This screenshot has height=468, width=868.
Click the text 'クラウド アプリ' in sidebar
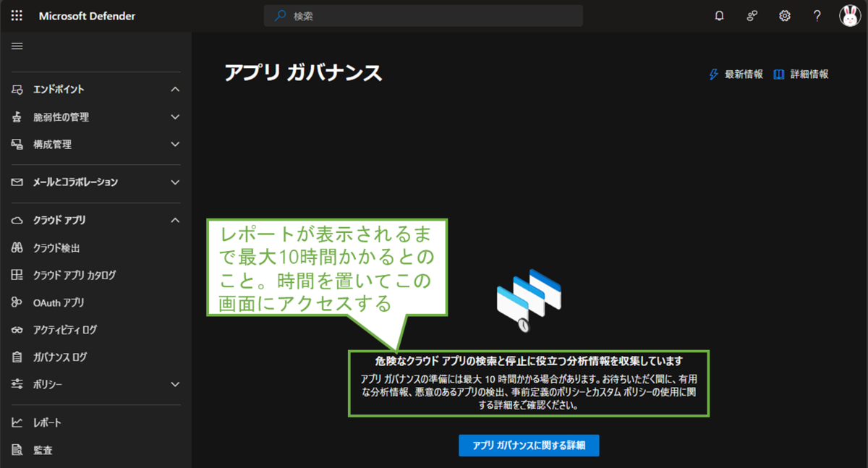tap(59, 221)
